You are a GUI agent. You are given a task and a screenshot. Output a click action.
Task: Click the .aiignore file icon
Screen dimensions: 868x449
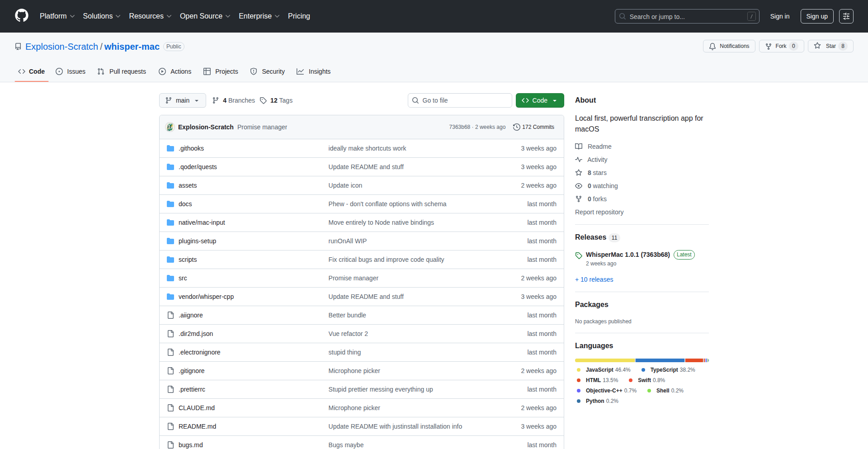(170, 315)
